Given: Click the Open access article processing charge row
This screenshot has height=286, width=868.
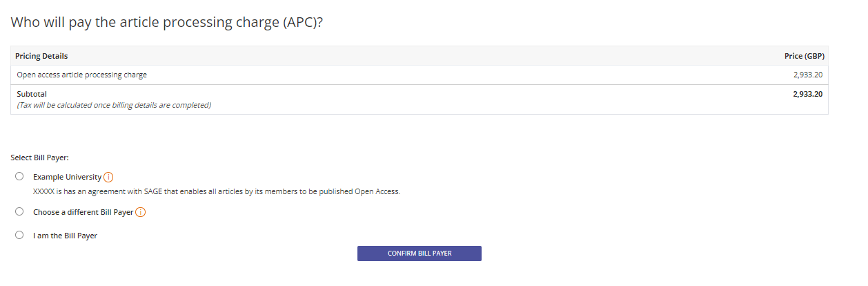Looking at the screenshot, I should click(x=420, y=75).
